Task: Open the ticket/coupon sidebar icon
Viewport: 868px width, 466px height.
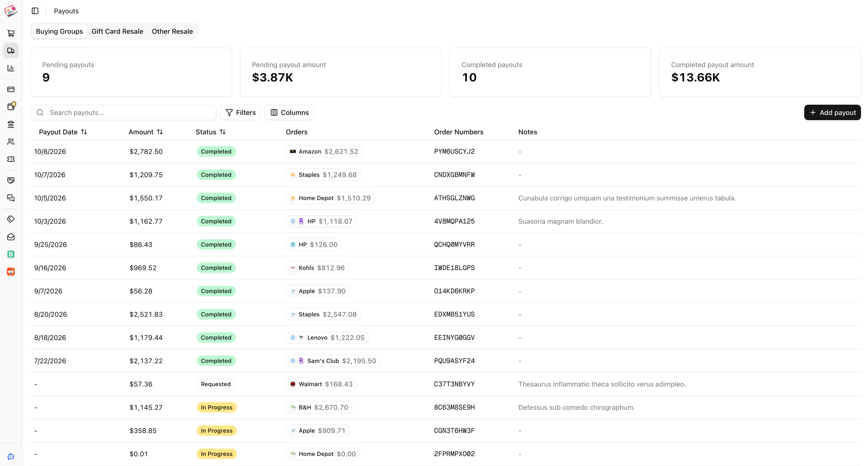Action: (x=11, y=159)
